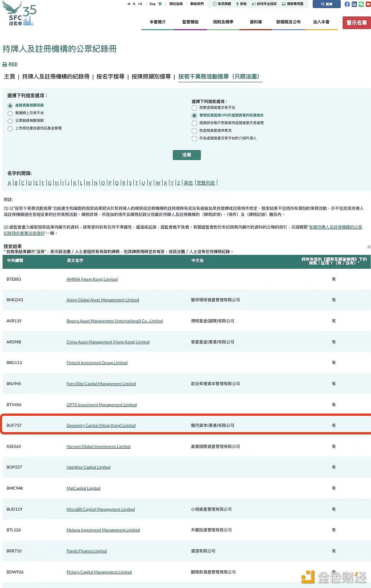Click the green 搜尋 search button
Viewport: 371px width, 588px height.
187,155
